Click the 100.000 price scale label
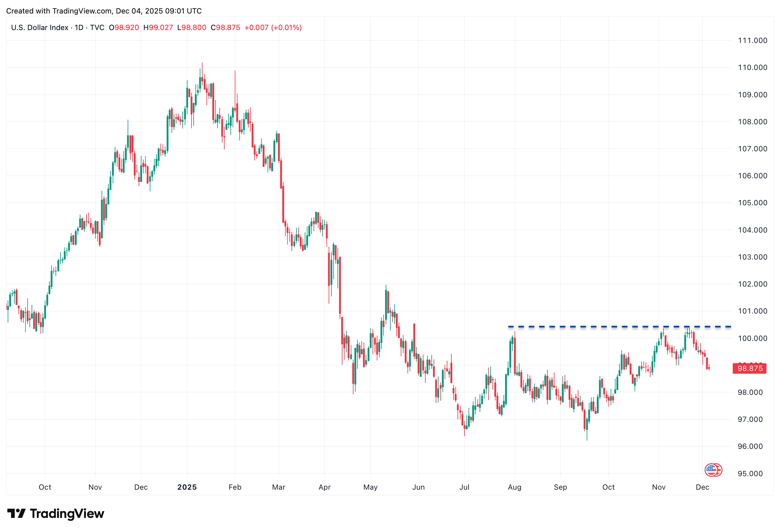 752,338
